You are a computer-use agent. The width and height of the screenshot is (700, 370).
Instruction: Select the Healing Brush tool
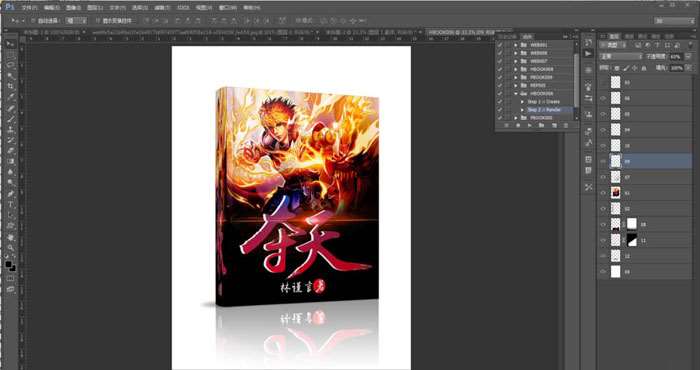point(10,108)
